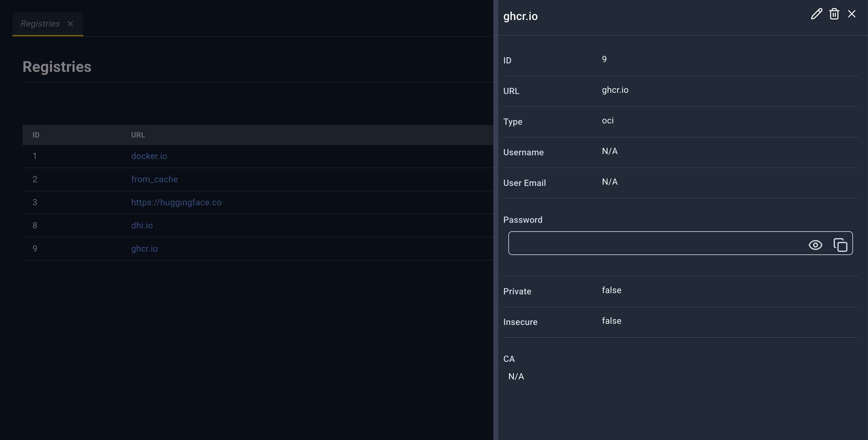
Task: Click the Password label
Action: (x=523, y=220)
